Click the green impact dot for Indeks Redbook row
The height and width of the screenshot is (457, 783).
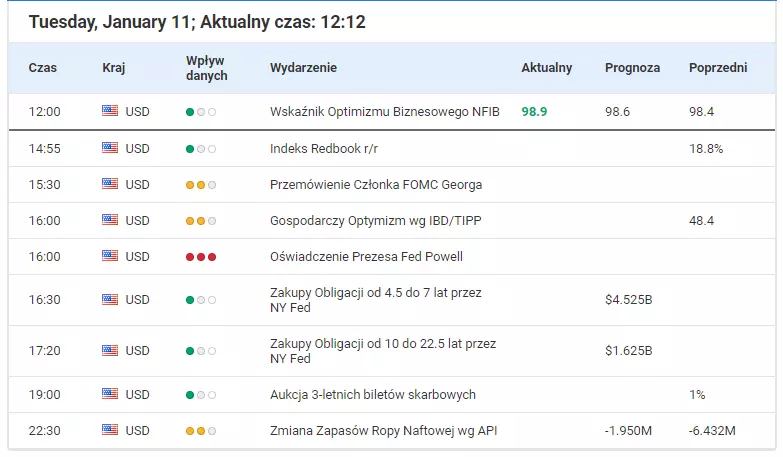(x=190, y=149)
